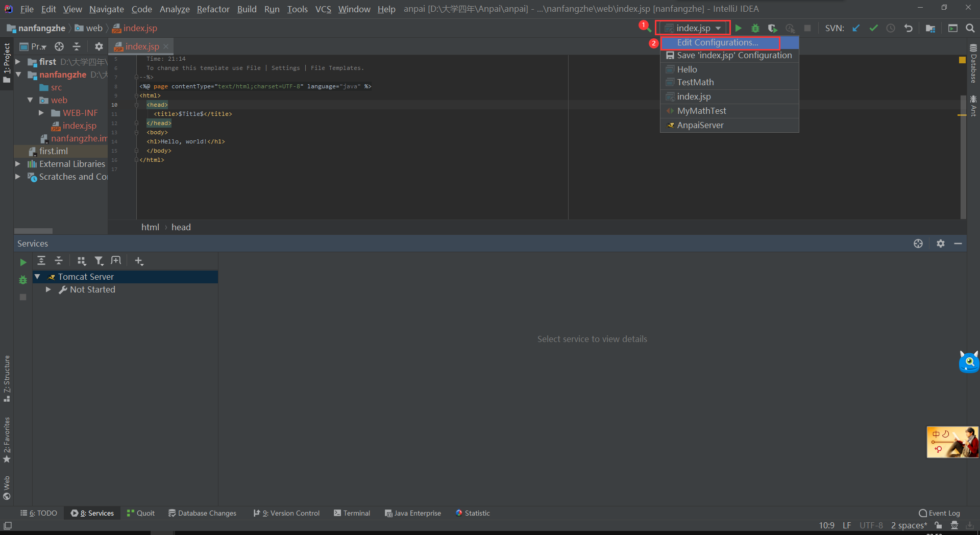Toggle the Database tool window stripe
Image resolution: width=980 pixels, height=535 pixels.
coord(973,63)
